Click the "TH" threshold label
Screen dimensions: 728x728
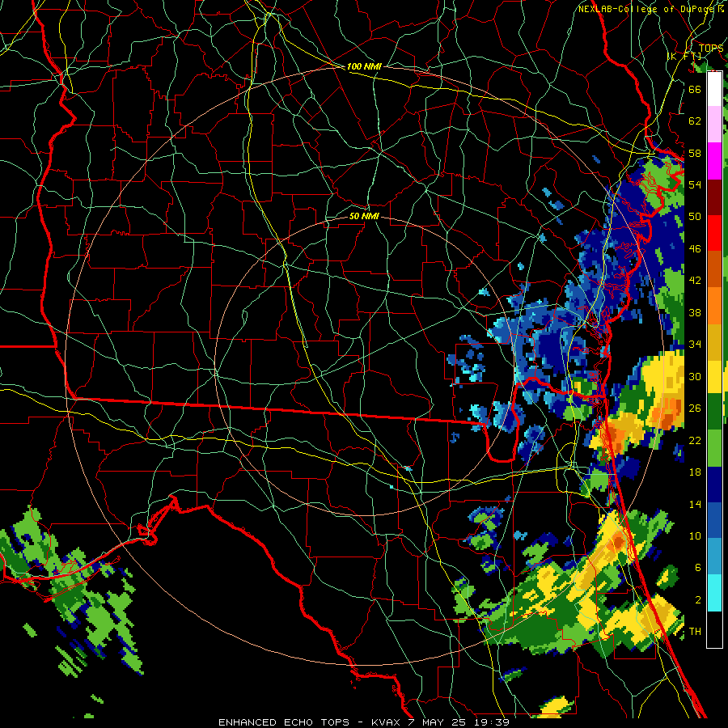[695, 632]
